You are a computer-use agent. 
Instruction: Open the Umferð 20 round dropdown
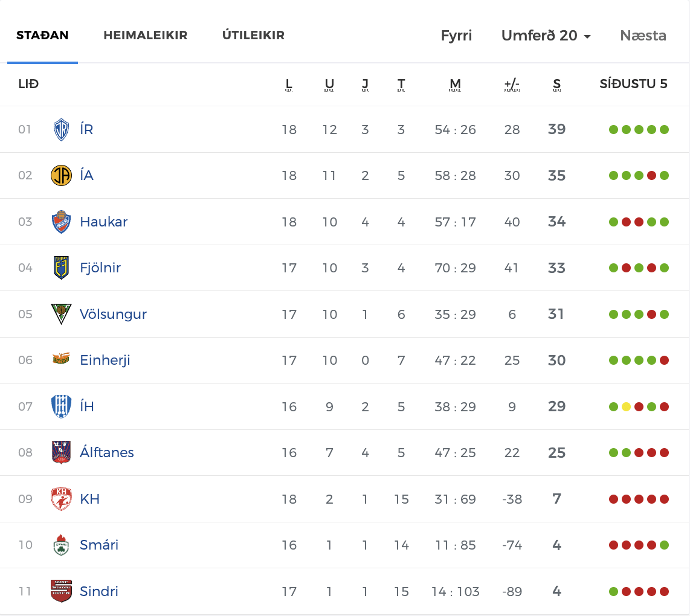546,36
